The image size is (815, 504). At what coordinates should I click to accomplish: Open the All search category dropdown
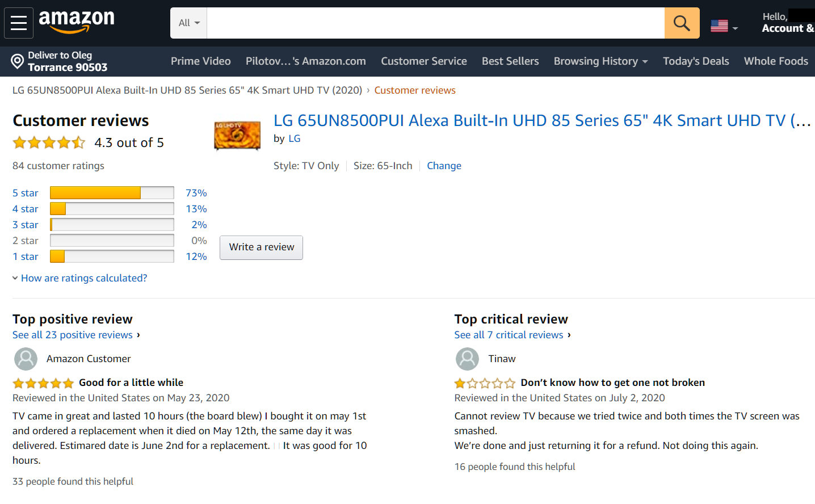tap(189, 23)
